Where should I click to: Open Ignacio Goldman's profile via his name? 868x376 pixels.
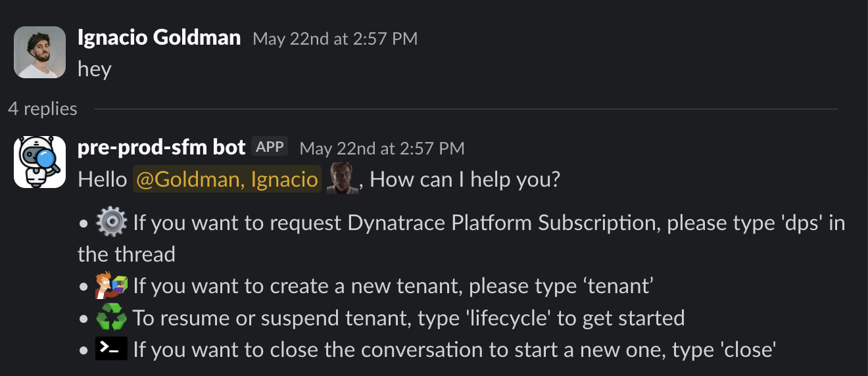[159, 37]
